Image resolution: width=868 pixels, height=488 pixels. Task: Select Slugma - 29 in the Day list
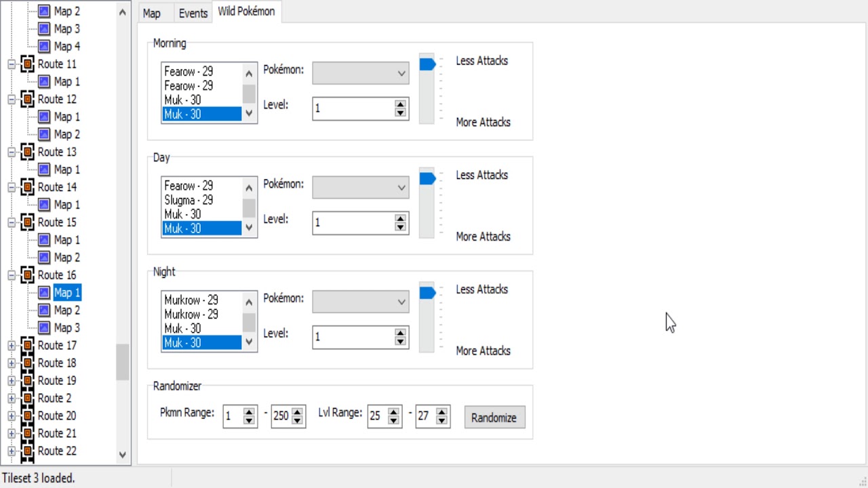(x=189, y=200)
